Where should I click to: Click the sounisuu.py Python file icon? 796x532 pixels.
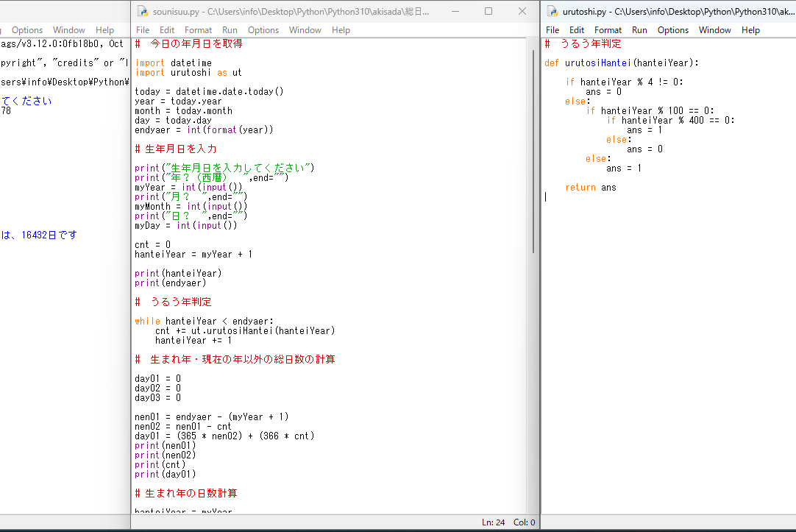[143, 12]
